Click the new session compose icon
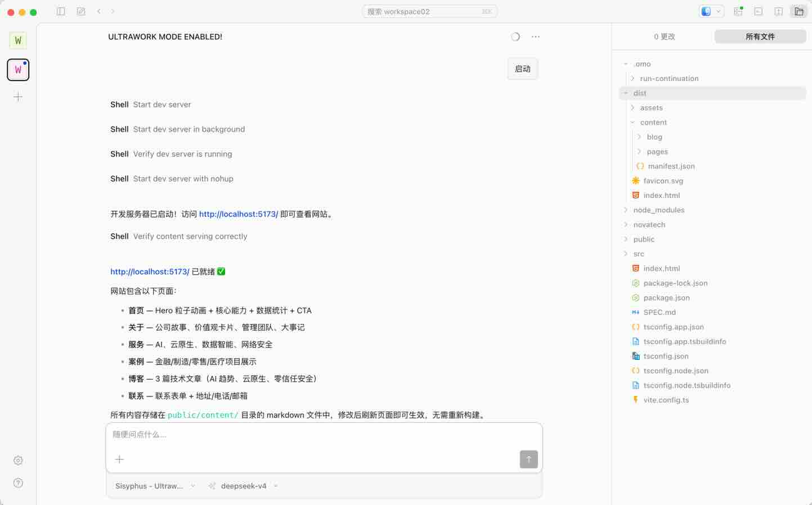The height and width of the screenshot is (505, 812). coord(81,11)
